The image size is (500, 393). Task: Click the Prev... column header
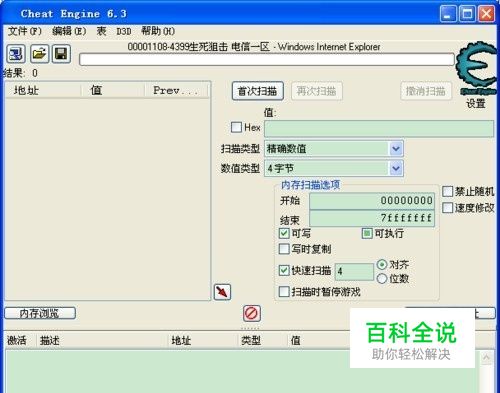point(177,90)
